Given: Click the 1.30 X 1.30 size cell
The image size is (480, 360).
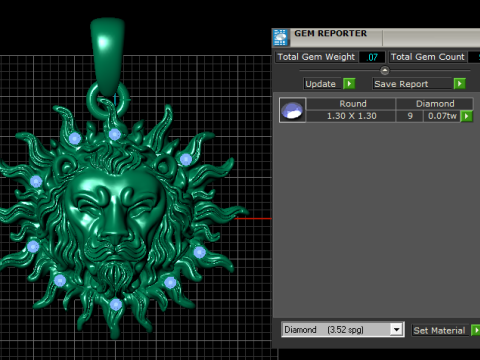Looking at the screenshot, I should pos(351,116).
